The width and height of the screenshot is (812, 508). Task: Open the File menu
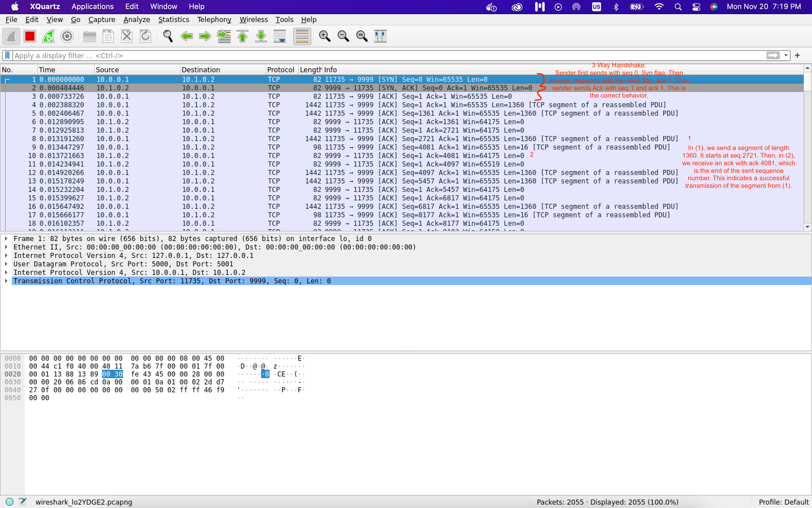point(11,19)
